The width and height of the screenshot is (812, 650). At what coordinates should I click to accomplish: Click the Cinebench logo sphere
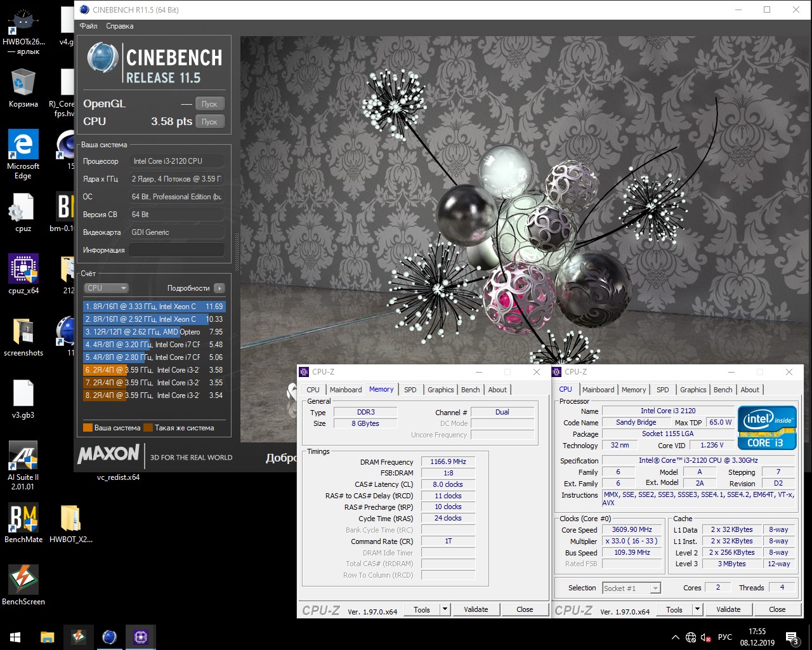(x=102, y=58)
